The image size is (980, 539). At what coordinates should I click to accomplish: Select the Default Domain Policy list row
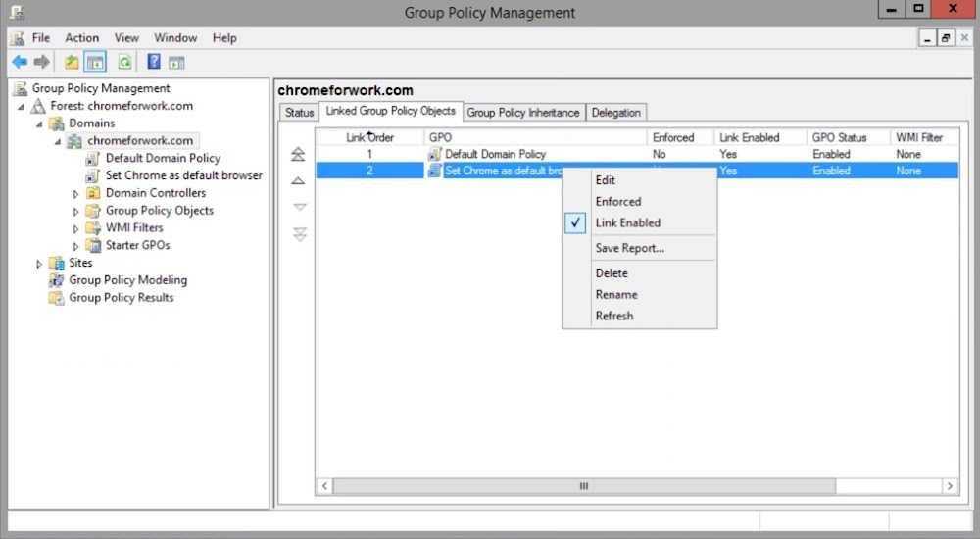click(637, 154)
